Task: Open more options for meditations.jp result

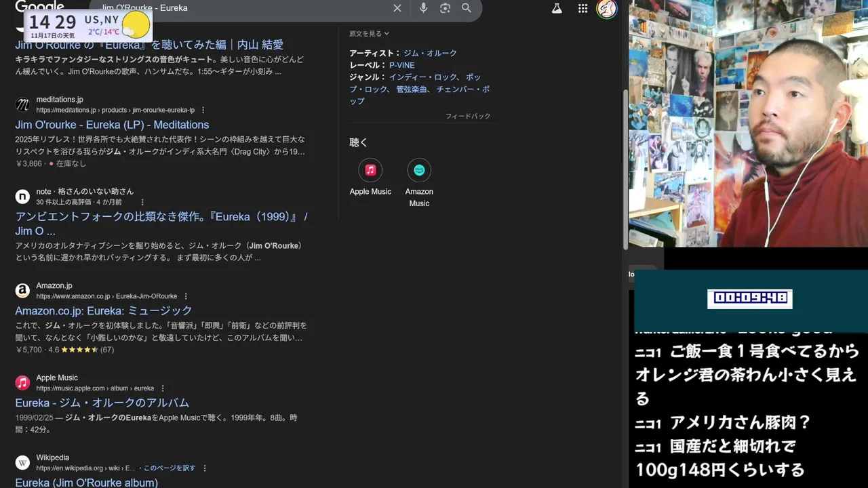Action: coord(203,110)
